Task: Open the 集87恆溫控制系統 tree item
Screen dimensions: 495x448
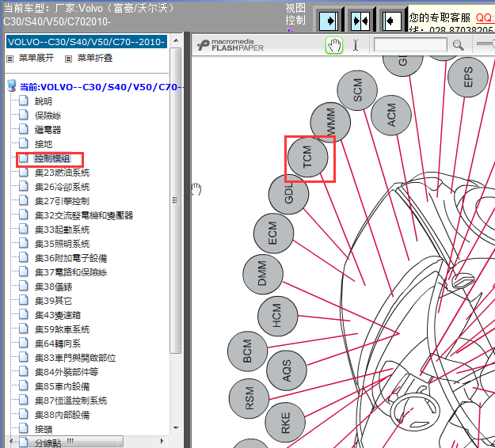Action: click(x=70, y=401)
